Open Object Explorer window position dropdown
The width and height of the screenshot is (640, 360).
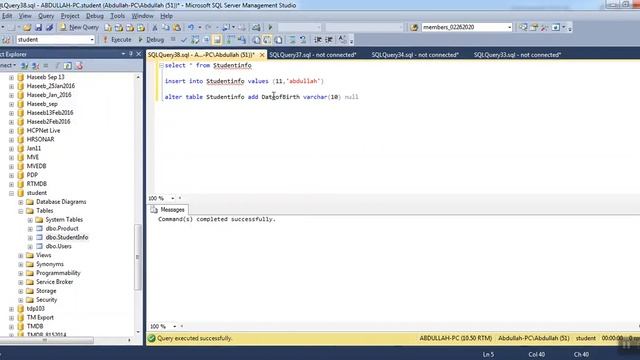pos(123,54)
